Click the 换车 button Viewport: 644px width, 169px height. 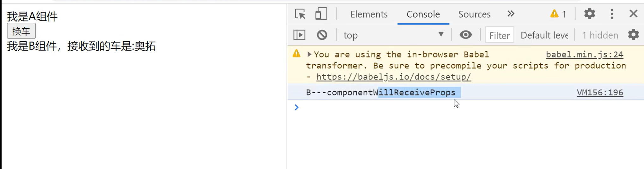[21, 31]
